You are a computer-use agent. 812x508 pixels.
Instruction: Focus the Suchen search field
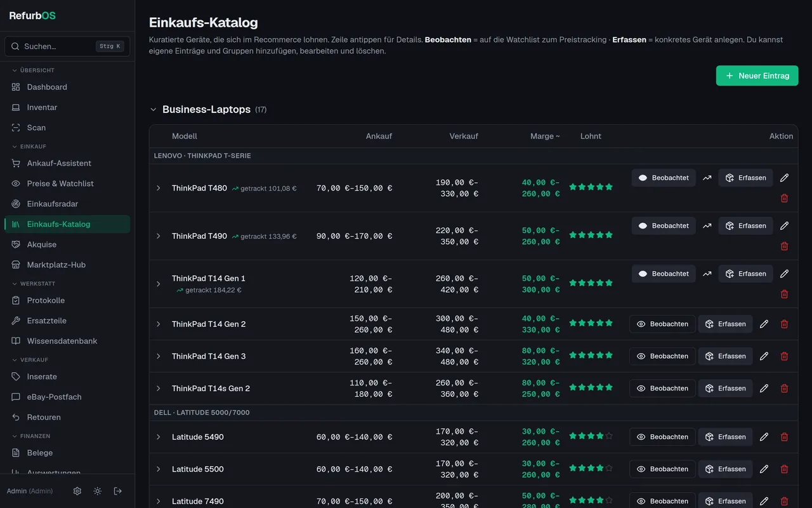click(x=67, y=46)
